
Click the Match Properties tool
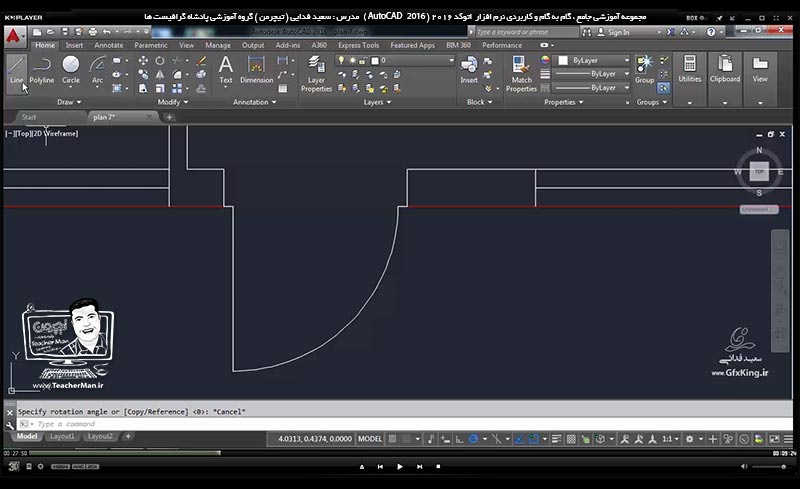(521, 74)
